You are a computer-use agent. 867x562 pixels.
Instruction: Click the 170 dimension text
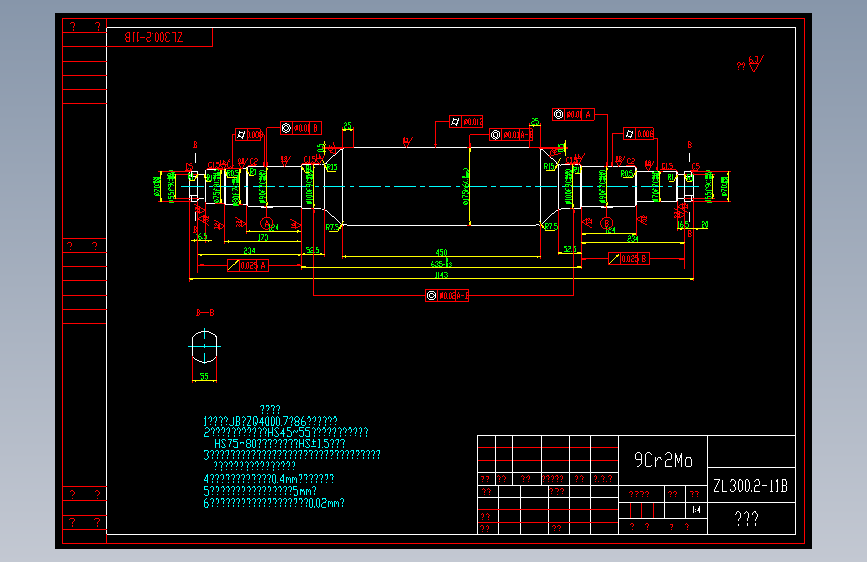point(263,237)
